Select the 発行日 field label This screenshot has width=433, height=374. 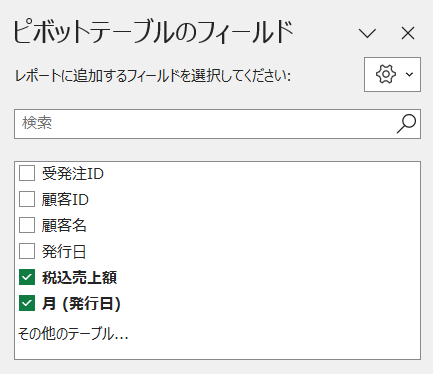tap(64, 252)
